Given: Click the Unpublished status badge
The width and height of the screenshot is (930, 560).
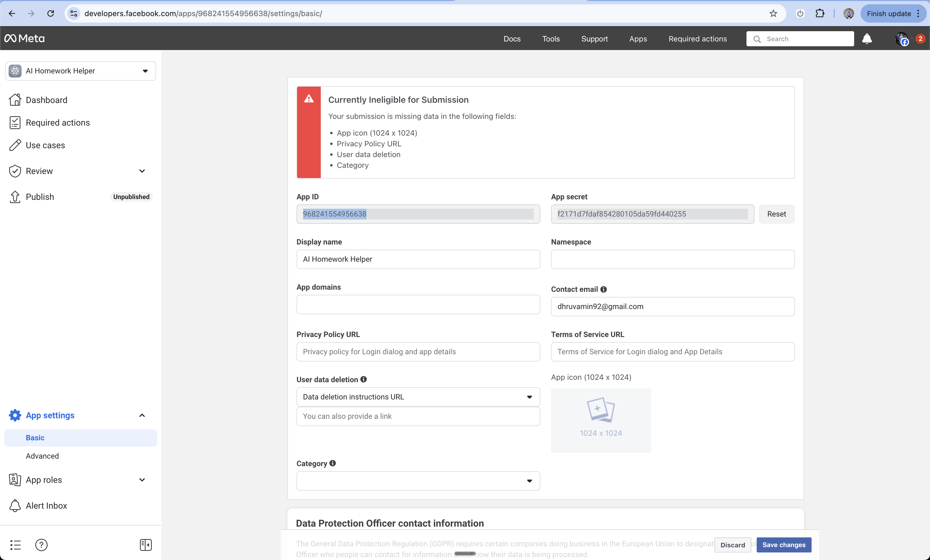Looking at the screenshot, I should tap(131, 197).
